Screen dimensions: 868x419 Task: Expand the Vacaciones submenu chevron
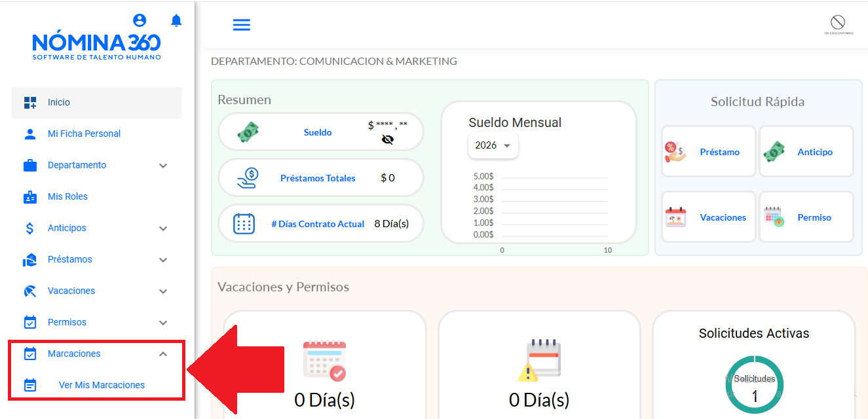[x=163, y=291]
